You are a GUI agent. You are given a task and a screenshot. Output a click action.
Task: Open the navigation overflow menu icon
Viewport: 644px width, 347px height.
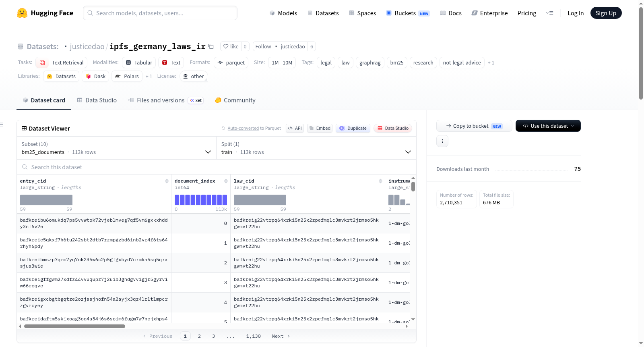[549, 13]
